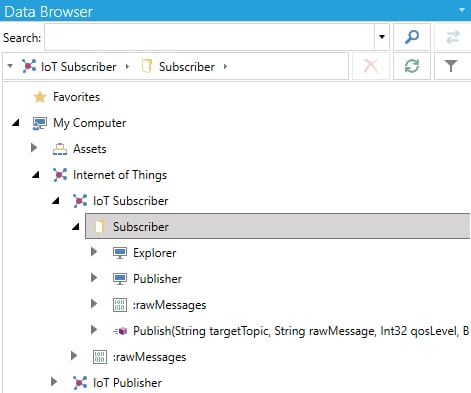Click the green refresh icon
Viewport: 471px width, 393px height.
pyautogui.click(x=412, y=66)
